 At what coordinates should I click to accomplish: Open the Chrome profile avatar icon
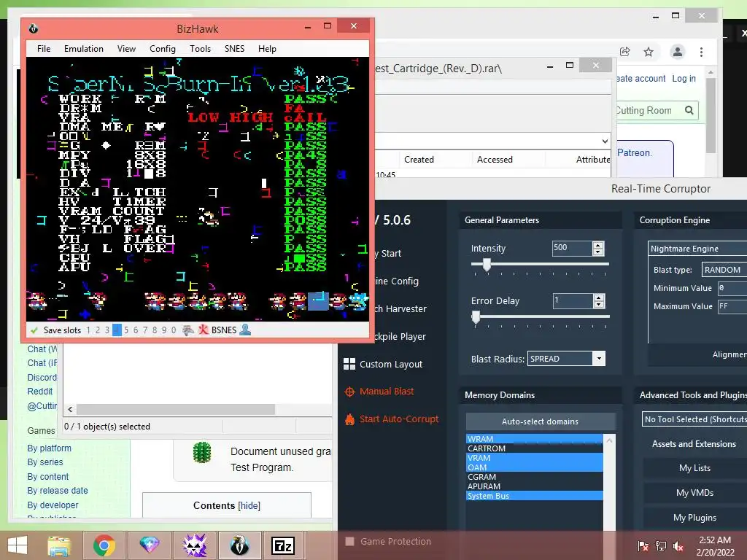(678, 52)
